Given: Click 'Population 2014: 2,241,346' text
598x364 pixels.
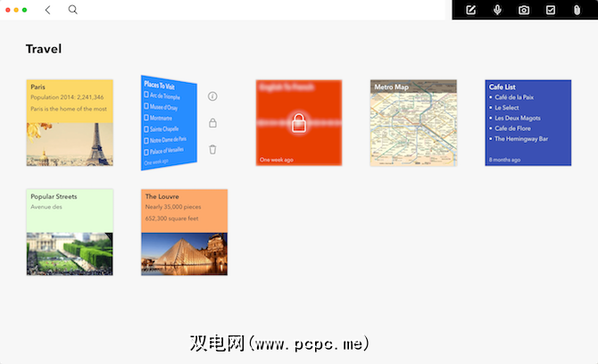Looking at the screenshot, I should click(67, 97).
